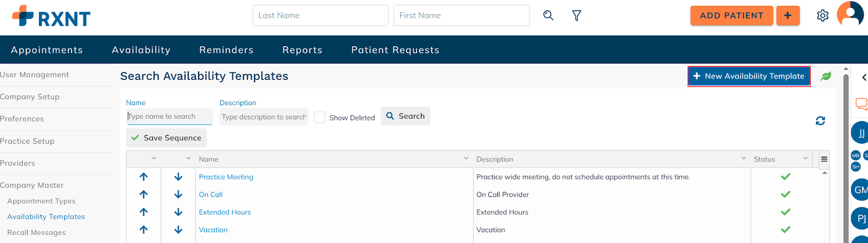
Task: Switch to the Reminders tab
Action: pos(226,50)
